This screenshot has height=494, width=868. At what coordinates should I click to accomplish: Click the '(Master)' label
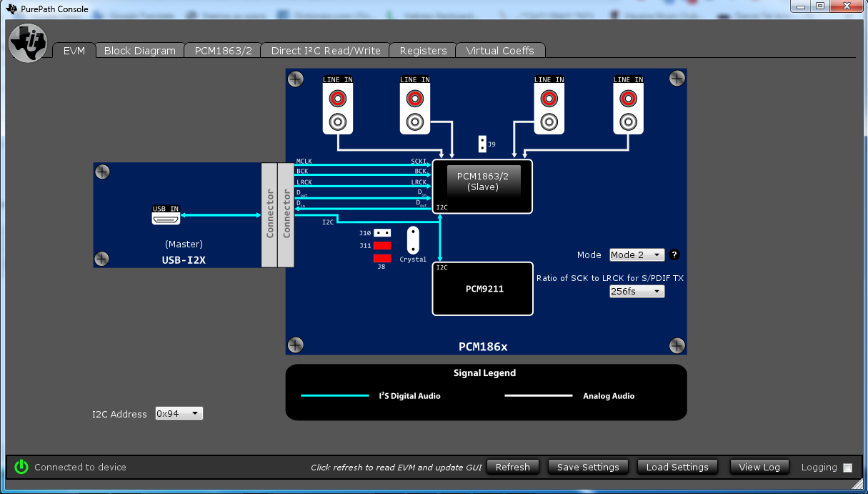pos(184,244)
